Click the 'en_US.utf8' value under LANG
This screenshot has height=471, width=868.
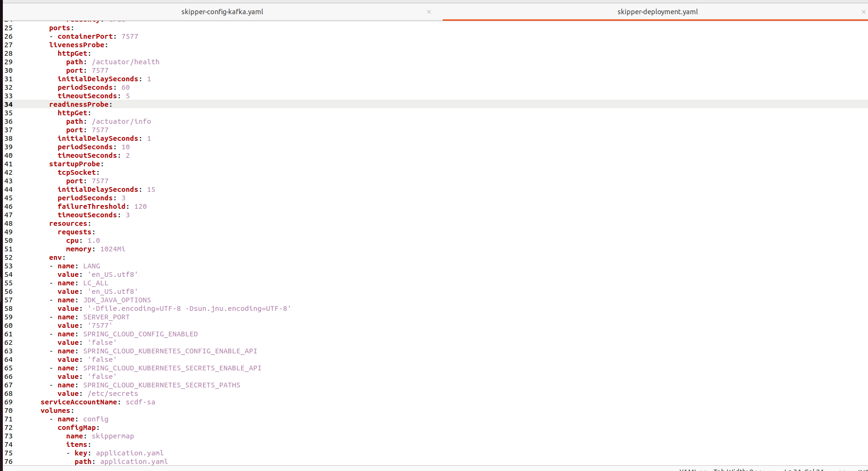(112, 274)
